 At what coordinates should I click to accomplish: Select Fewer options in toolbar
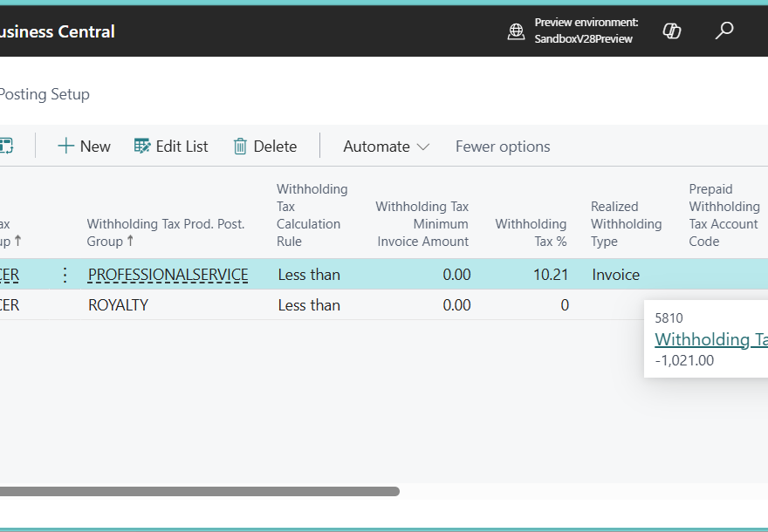503,147
